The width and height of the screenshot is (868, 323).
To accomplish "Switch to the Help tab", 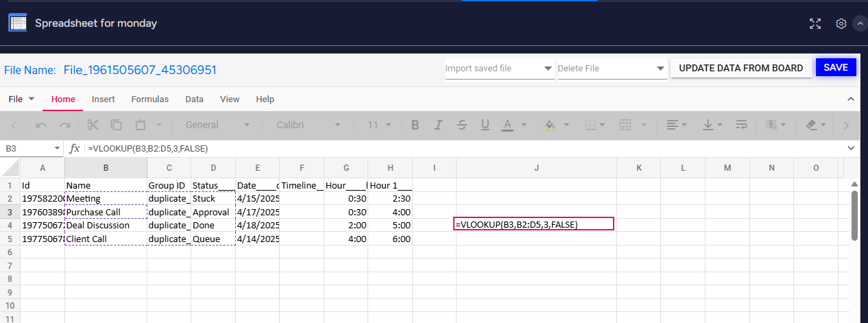I will 265,99.
